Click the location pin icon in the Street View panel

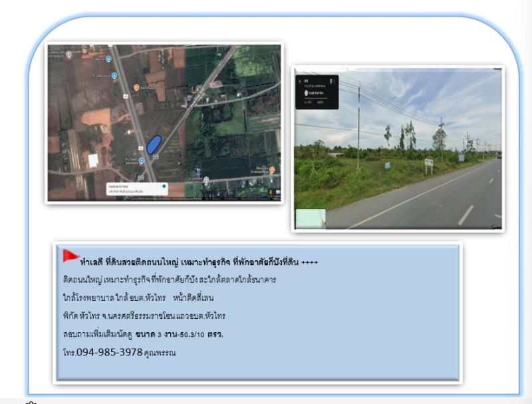point(331,81)
